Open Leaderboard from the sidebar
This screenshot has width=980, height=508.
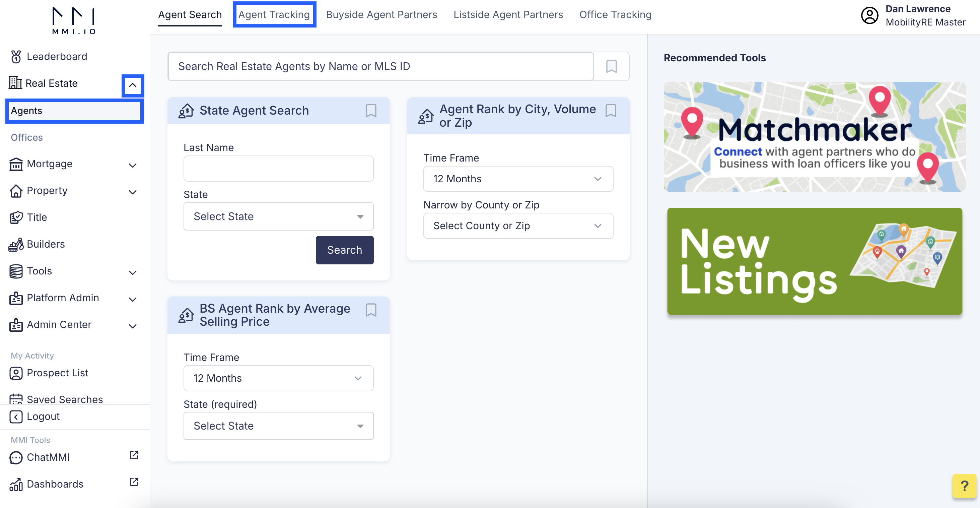57,56
